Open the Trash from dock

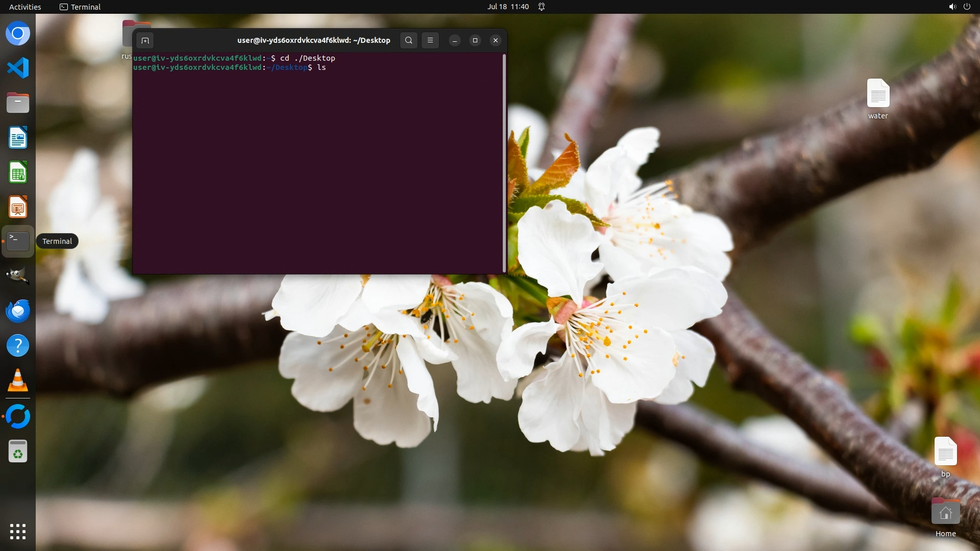(x=18, y=452)
